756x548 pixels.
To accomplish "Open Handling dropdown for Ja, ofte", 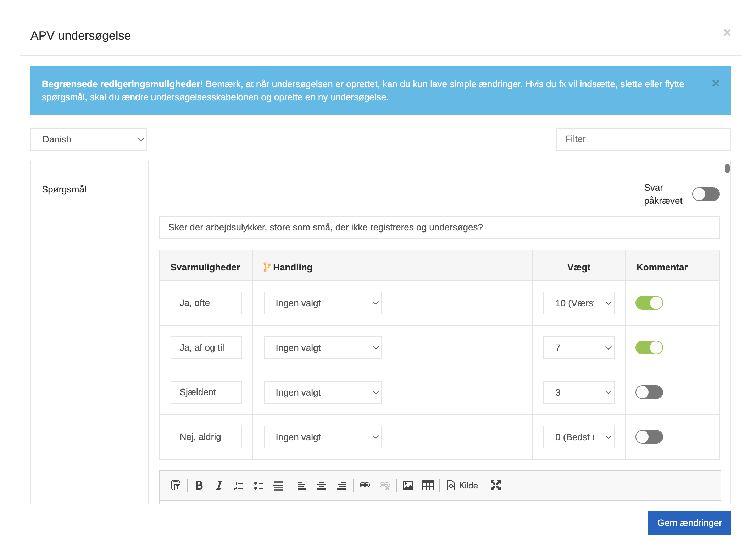I will point(322,303).
